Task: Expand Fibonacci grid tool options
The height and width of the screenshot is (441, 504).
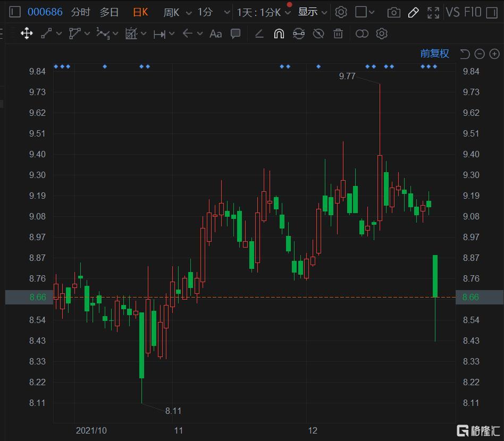Action: tap(144, 33)
